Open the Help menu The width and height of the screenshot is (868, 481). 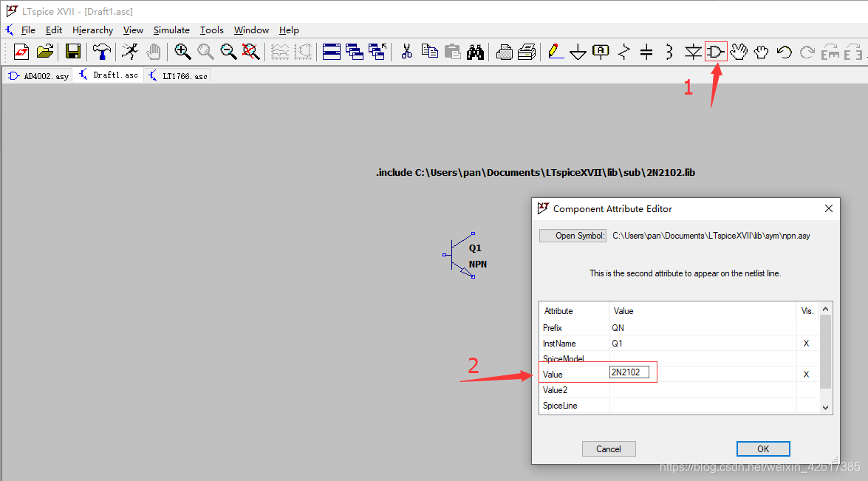pyautogui.click(x=289, y=30)
